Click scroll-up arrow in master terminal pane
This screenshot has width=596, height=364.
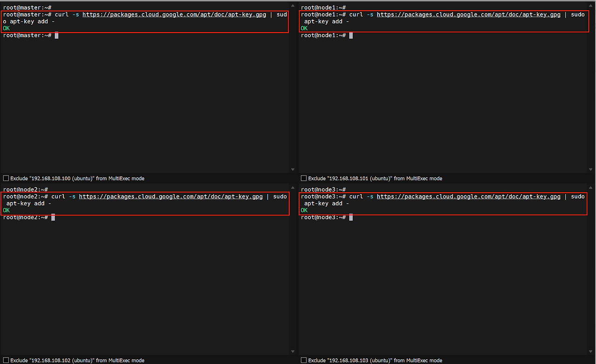(292, 7)
